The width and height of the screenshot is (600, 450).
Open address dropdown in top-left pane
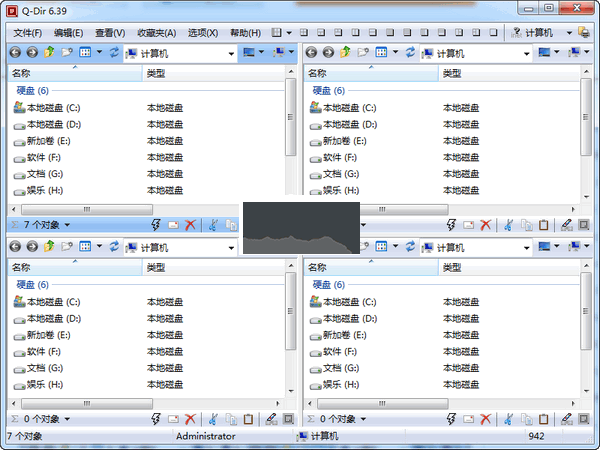coord(233,52)
